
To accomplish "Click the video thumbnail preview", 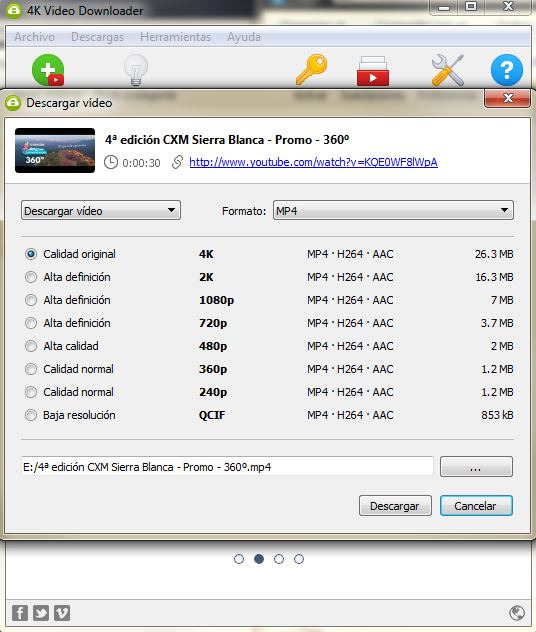I will pos(55,150).
